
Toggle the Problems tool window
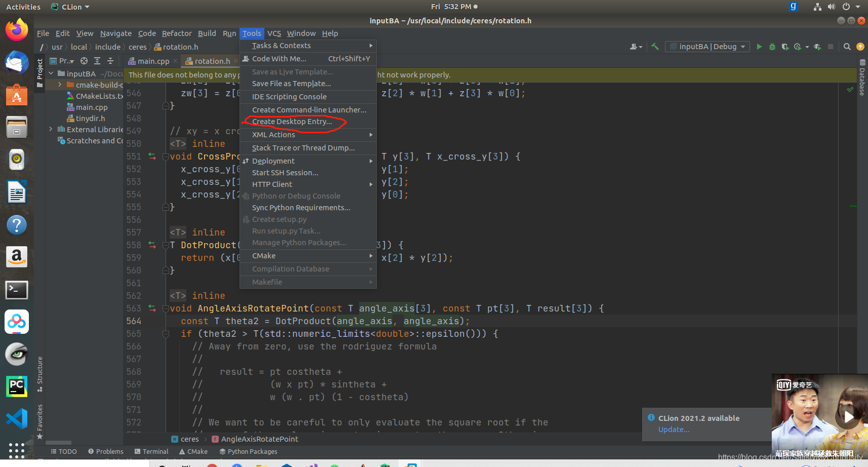click(x=105, y=451)
